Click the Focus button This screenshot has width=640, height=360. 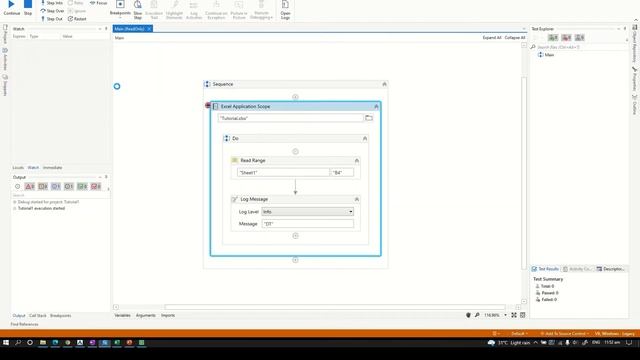(x=98, y=3)
